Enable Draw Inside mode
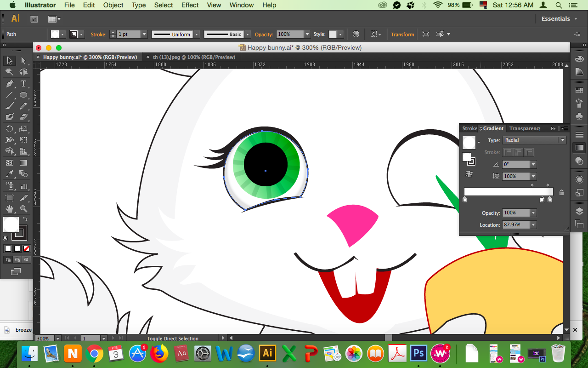The image size is (588, 368). [27, 260]
